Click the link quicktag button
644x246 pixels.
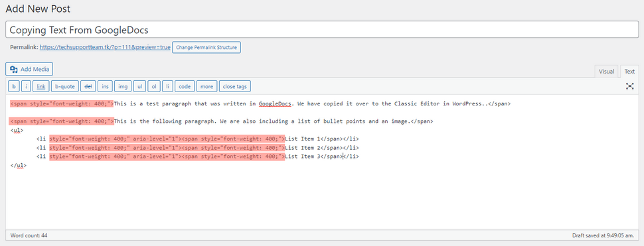(41, 86)
